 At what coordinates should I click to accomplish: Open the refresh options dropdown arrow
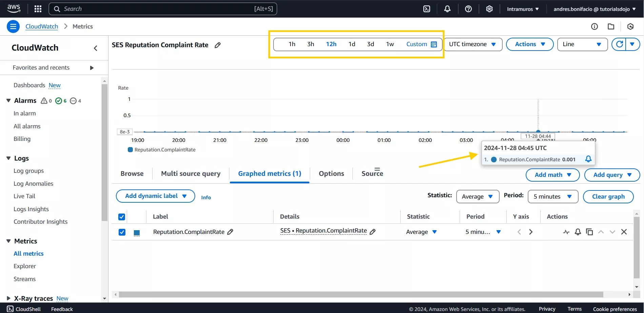[632, 44]
